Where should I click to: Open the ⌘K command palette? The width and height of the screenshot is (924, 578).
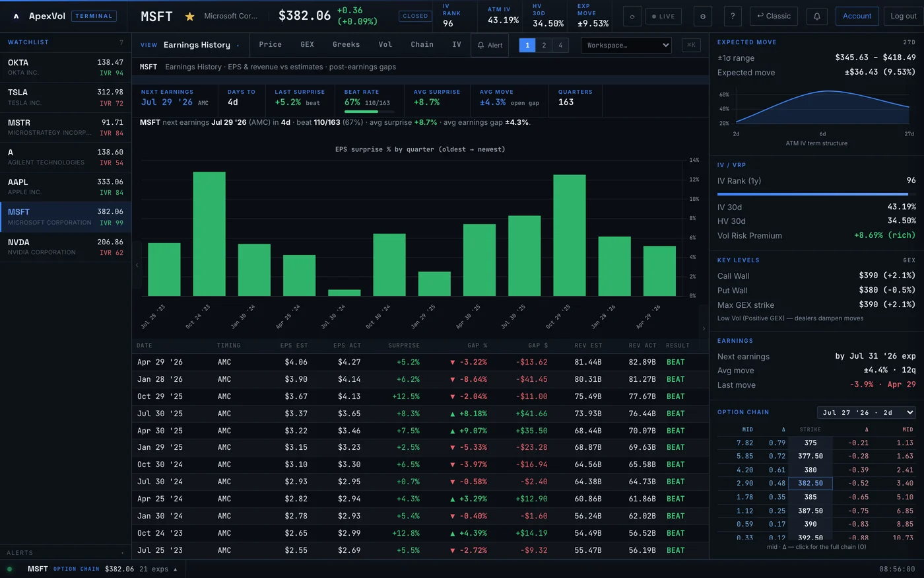tap(691, 45)
